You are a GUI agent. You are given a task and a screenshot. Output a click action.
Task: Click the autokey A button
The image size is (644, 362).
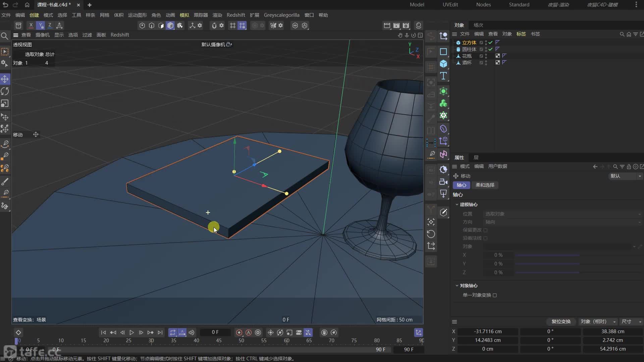249,333
